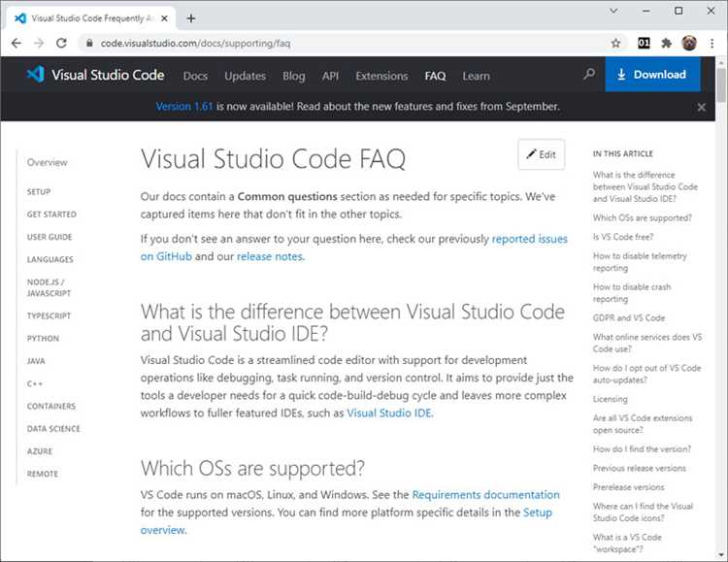This screenshot has height=562, width=728.
Task: Jump to 'How to disable telemetry reporting'
Action: point(640,262)
